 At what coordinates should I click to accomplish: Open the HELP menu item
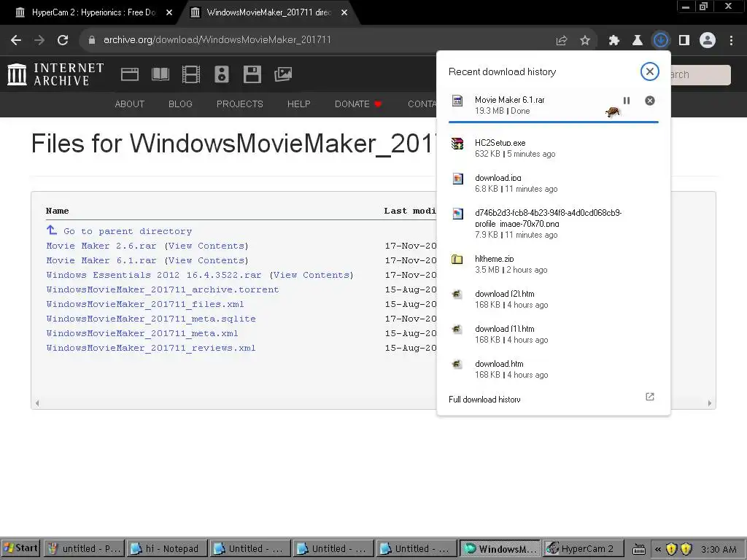point(298,104)
